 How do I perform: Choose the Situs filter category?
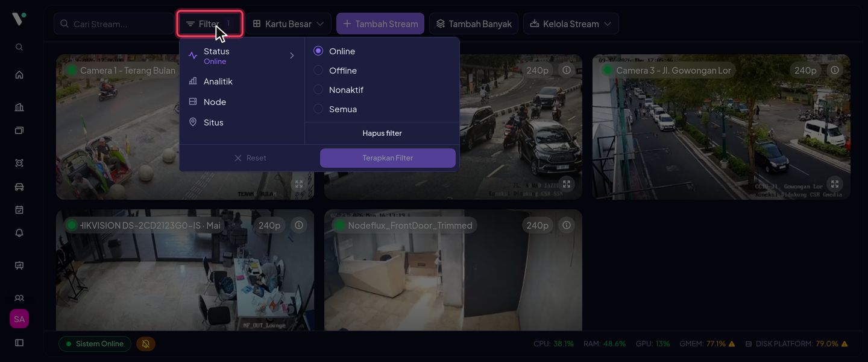point(242,122)
